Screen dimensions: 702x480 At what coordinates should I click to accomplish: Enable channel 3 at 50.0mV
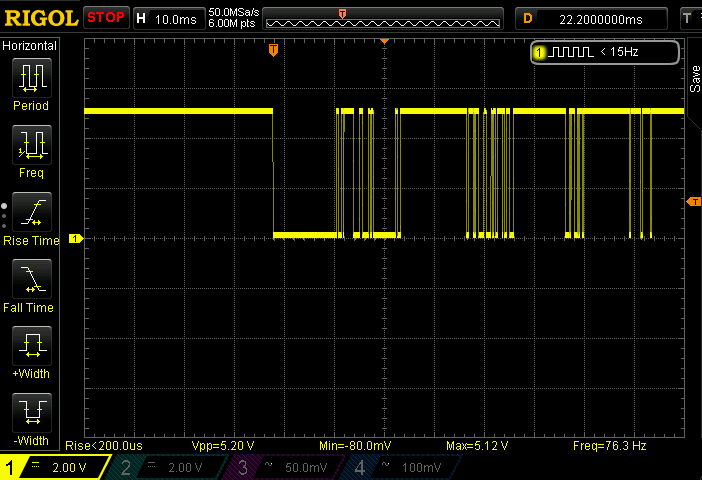point(284,467)
